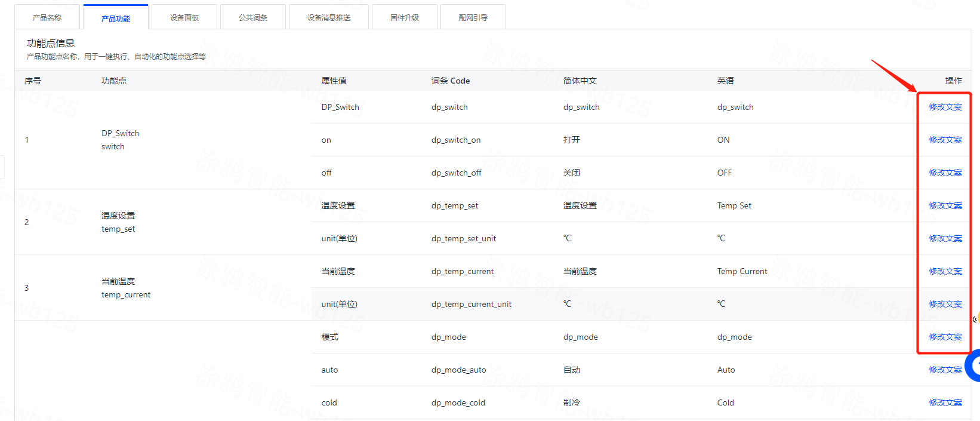980x421 pixels.
Task: Click 修改文案 for dp_temp_set_unit
Action: click(x=945, y=238)
